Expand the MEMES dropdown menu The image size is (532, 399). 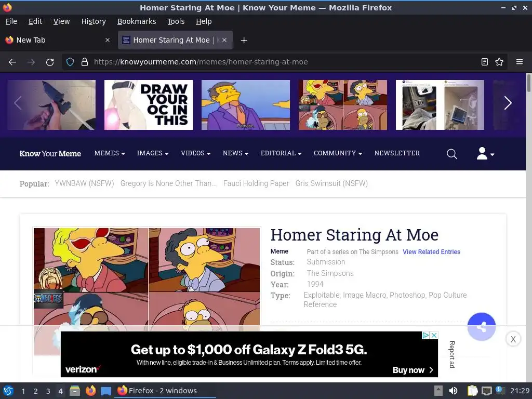point(110,153)
